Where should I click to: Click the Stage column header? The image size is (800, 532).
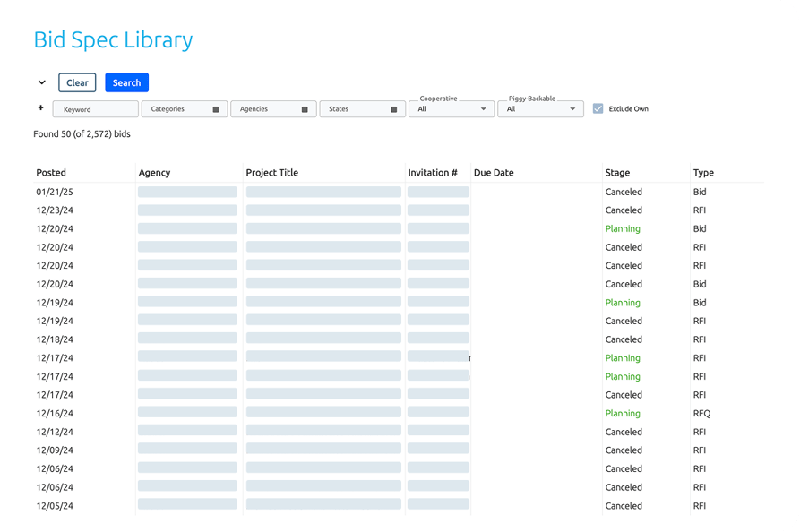click(x=617, y=172)
